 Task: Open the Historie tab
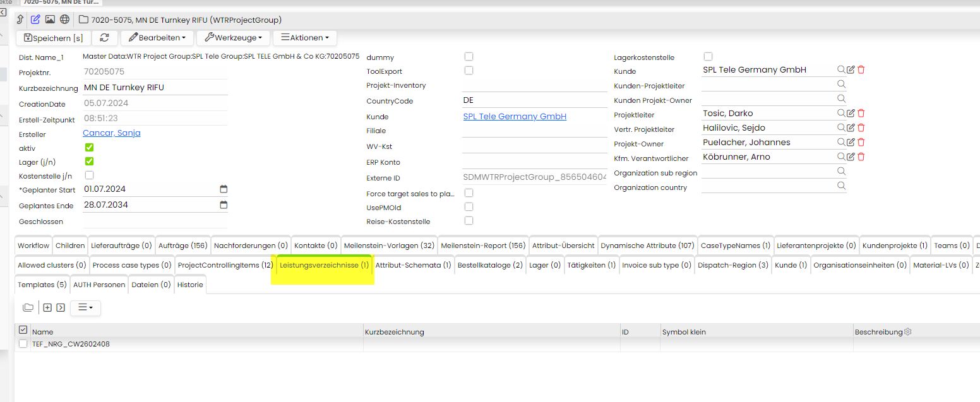[190, 285]
